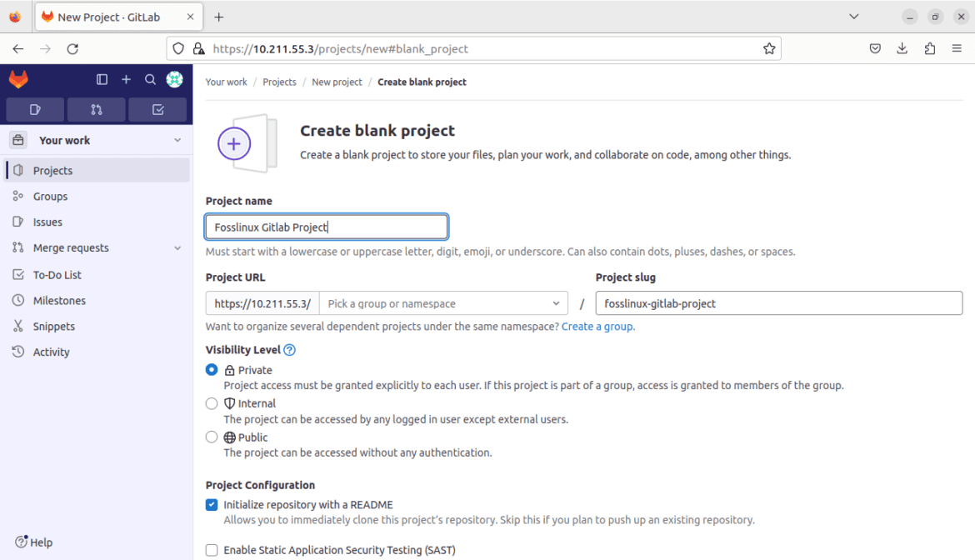Enable Static Application Security Testing
Screen dimensions: 975x560
(212, 549)
